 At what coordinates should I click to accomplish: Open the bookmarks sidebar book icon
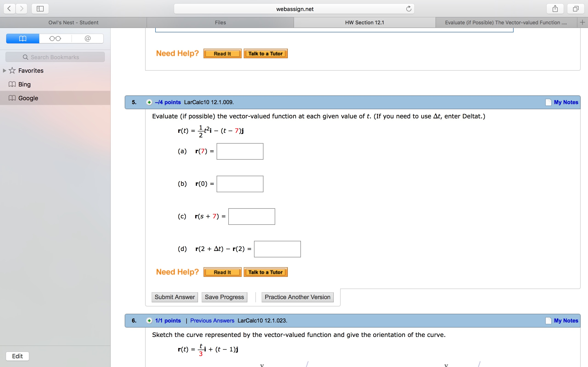click(22, 38)
